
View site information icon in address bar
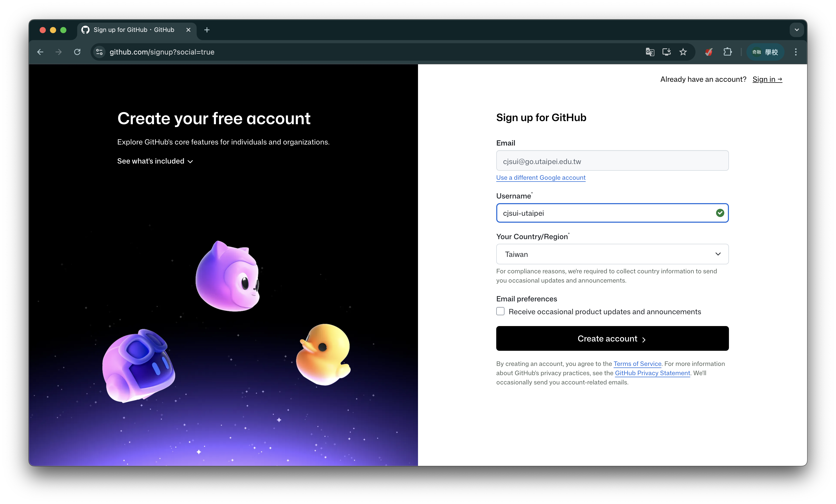coord(99,52)
